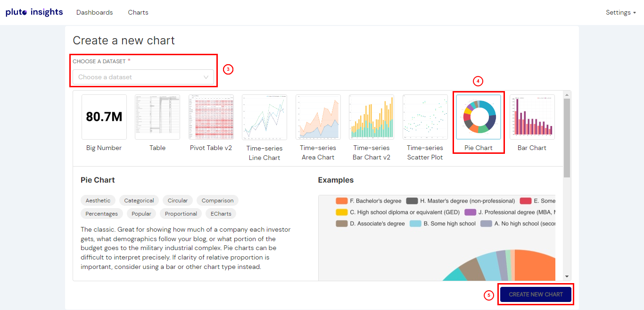The image size is (644, 310).
Task: Click the Categorical tag chip
Action: [139, 201]
